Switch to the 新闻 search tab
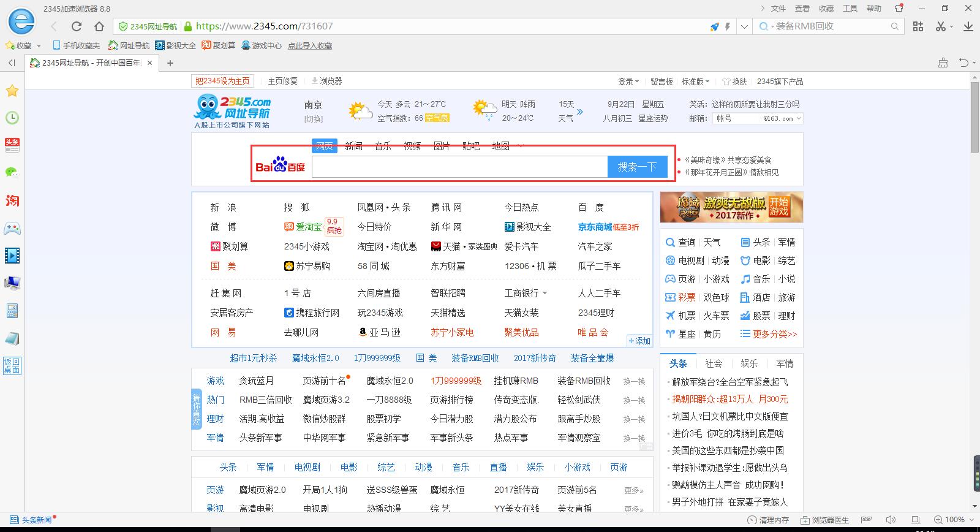This screenshot has height=532, width=980. click(353, 146)
